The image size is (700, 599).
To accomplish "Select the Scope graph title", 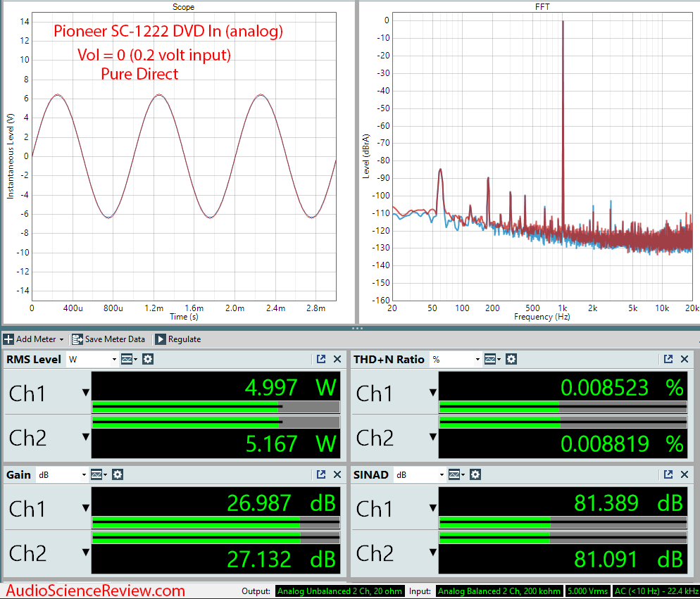I will click(184, 7).
